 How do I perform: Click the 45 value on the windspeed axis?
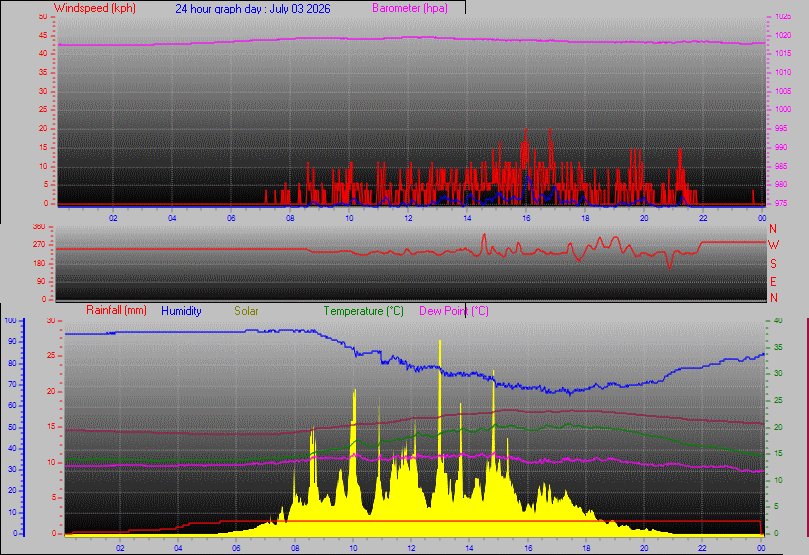[x=43, y=36]
